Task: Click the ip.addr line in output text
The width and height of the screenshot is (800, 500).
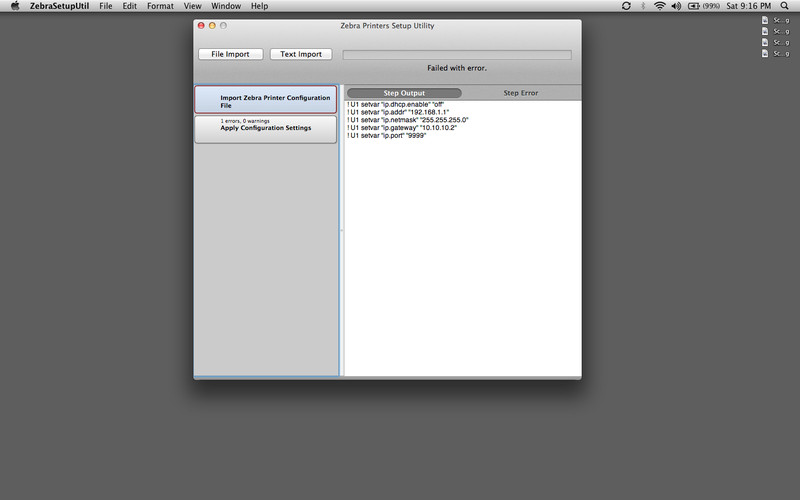Action: pos(398,112)
